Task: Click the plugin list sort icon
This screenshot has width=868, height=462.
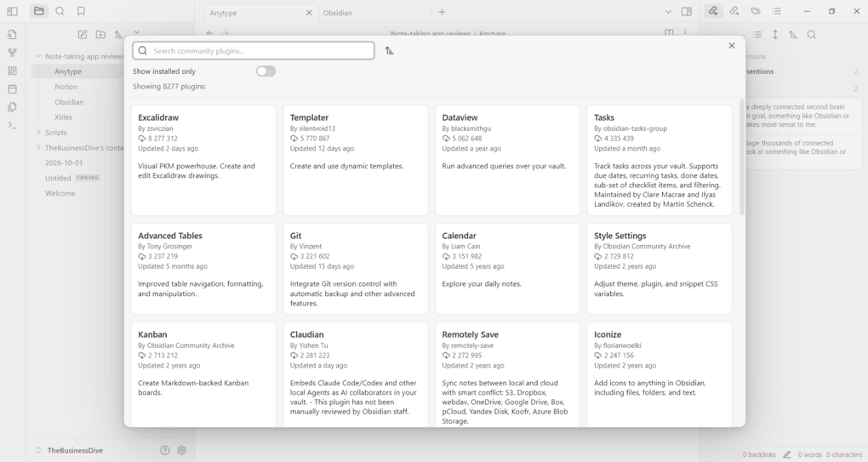Action: click(390, 50)
